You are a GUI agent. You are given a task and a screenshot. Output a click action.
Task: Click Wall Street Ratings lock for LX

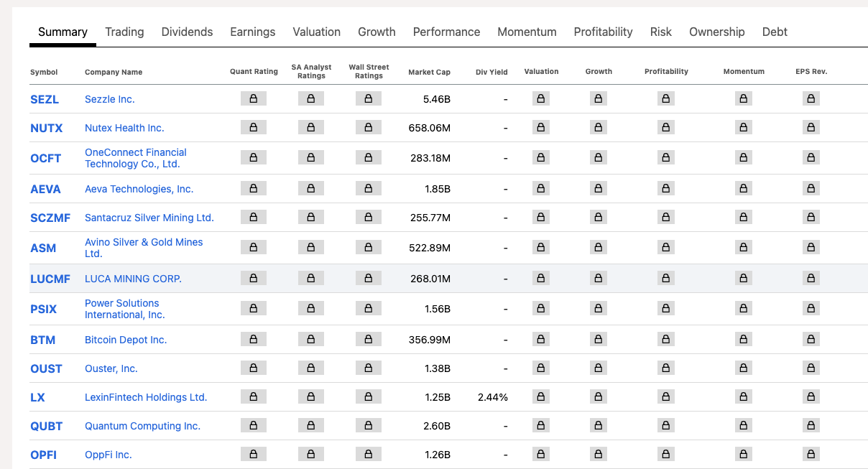pyautogui.click(x=369, y=397)
